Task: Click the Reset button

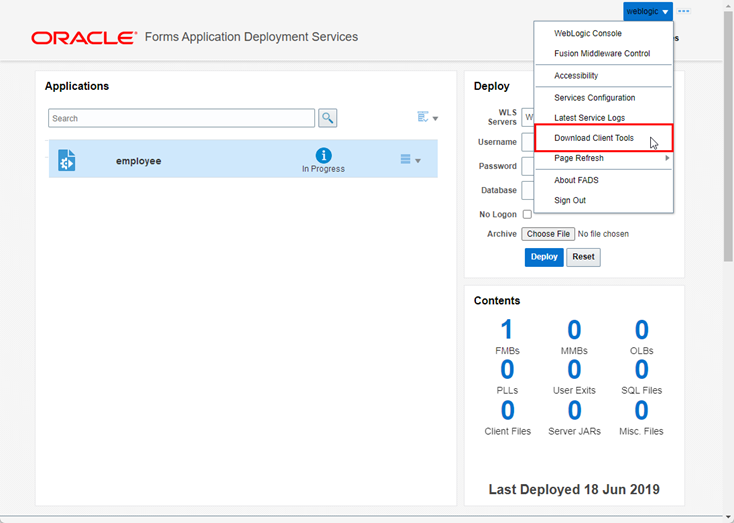Action: (583, 257)
